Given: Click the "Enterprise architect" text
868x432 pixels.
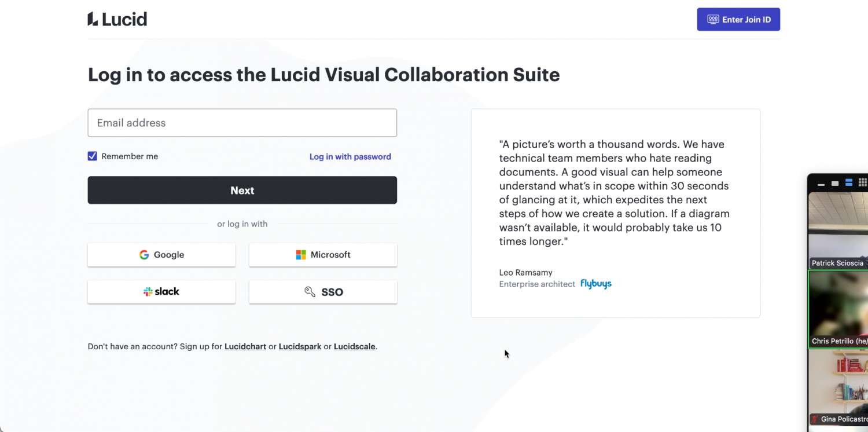Looking at the screenshot, I should pos(537,284).
